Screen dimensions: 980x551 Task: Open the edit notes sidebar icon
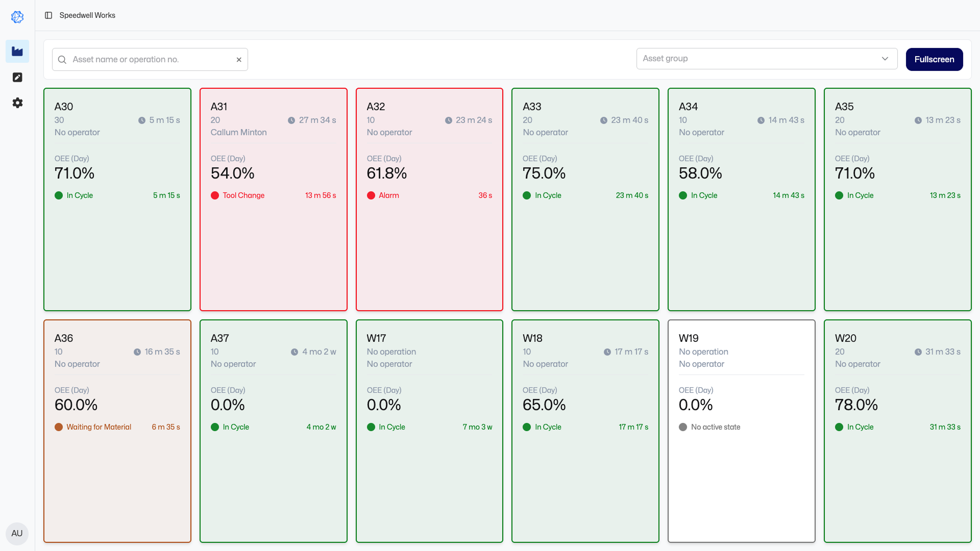(x=17, y=77)
